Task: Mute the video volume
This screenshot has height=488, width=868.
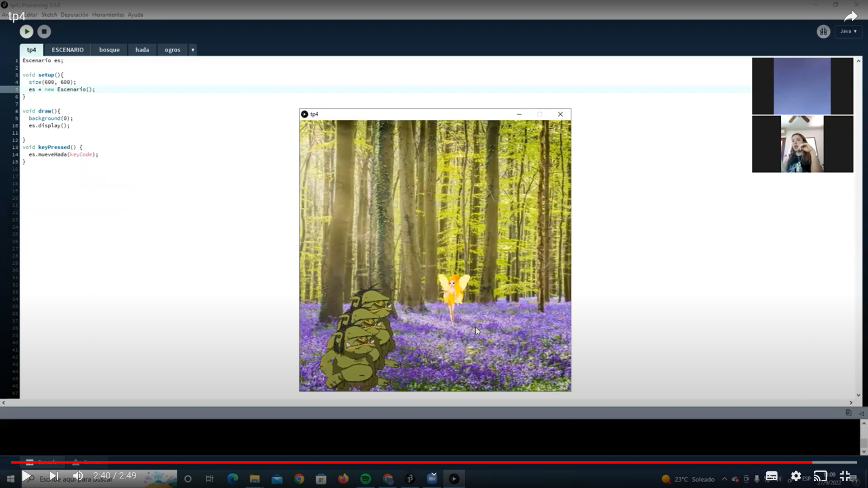Action: (x=78, y=476)
